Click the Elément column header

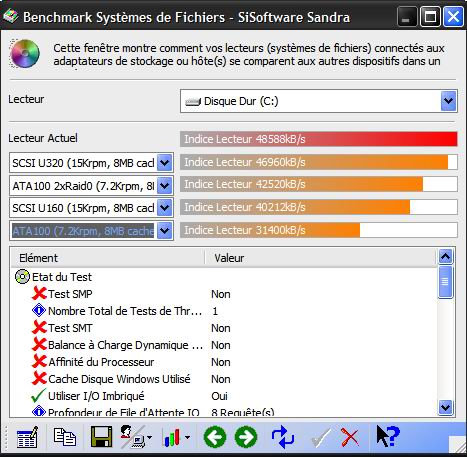pos(108,258)
